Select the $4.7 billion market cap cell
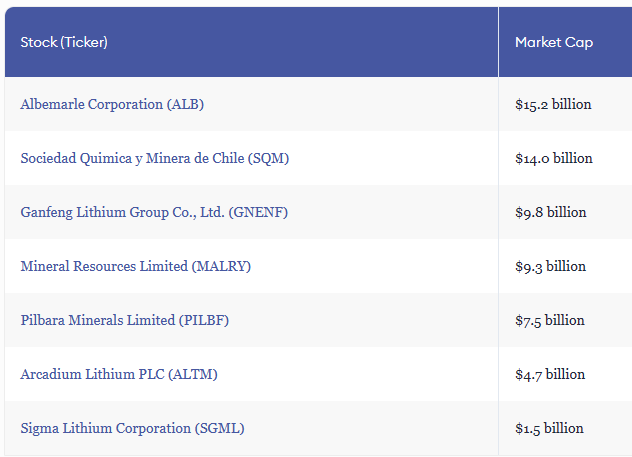Viewport: 632px width, 457px height. (x=565, y=374)
